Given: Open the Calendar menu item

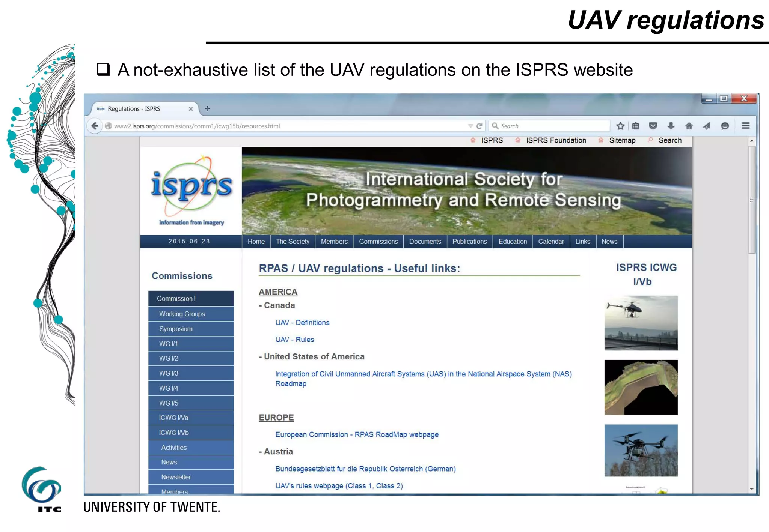Looking at the screenshot, I should point(551,242).
